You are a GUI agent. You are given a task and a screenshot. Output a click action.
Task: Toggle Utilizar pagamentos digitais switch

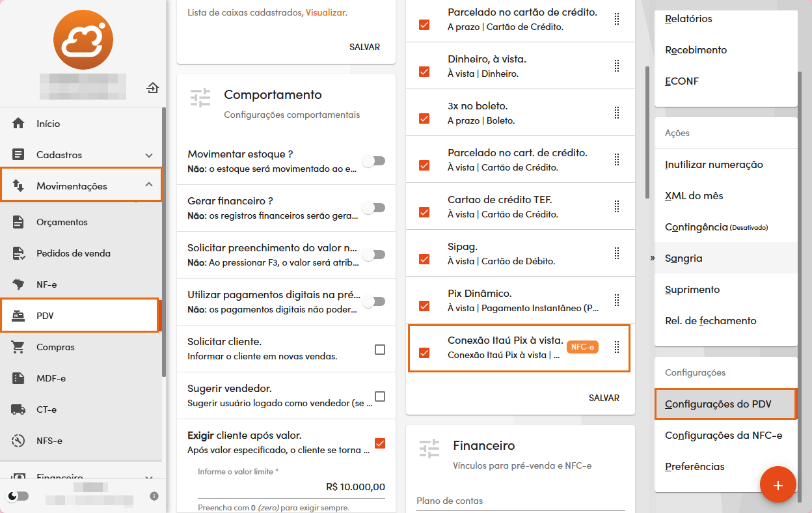[374, 301]
